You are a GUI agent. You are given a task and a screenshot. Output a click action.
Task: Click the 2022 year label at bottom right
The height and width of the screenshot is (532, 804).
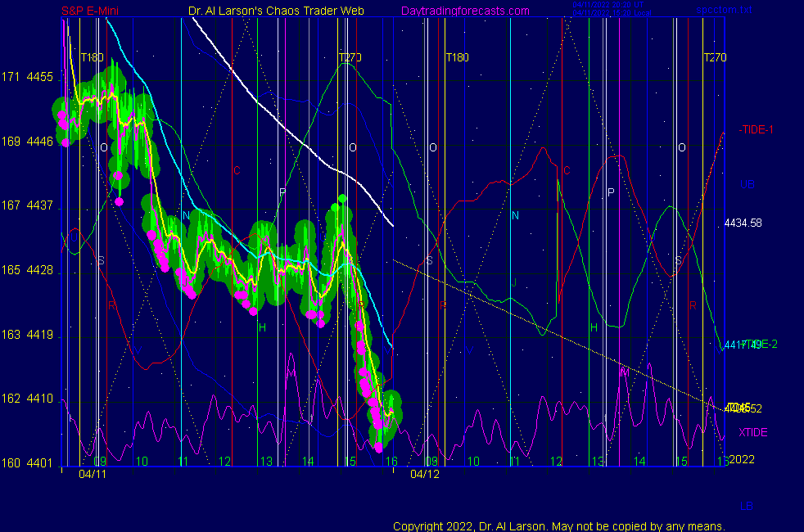(x=742, y=459)
